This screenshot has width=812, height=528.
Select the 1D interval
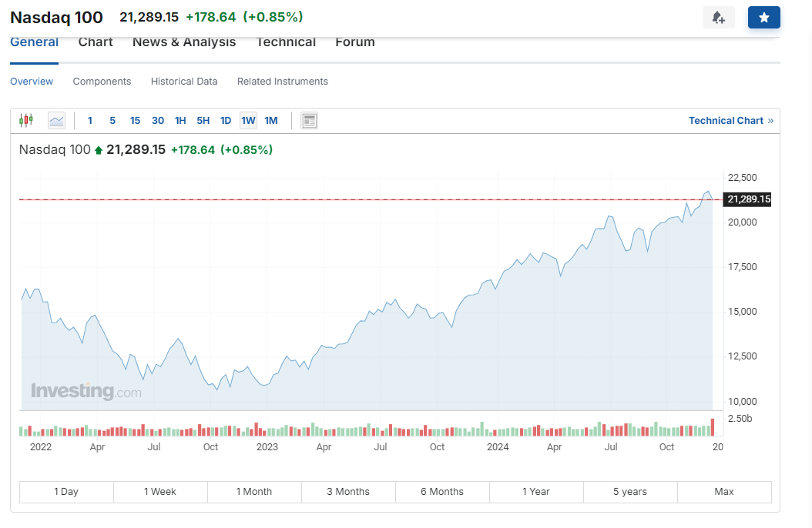pos(226,121)
